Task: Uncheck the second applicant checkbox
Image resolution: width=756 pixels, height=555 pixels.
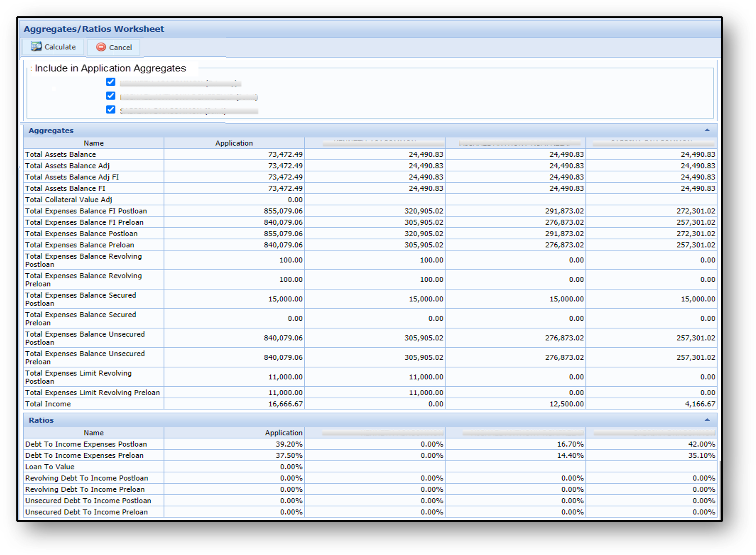Action: click(x=111, y=96)
